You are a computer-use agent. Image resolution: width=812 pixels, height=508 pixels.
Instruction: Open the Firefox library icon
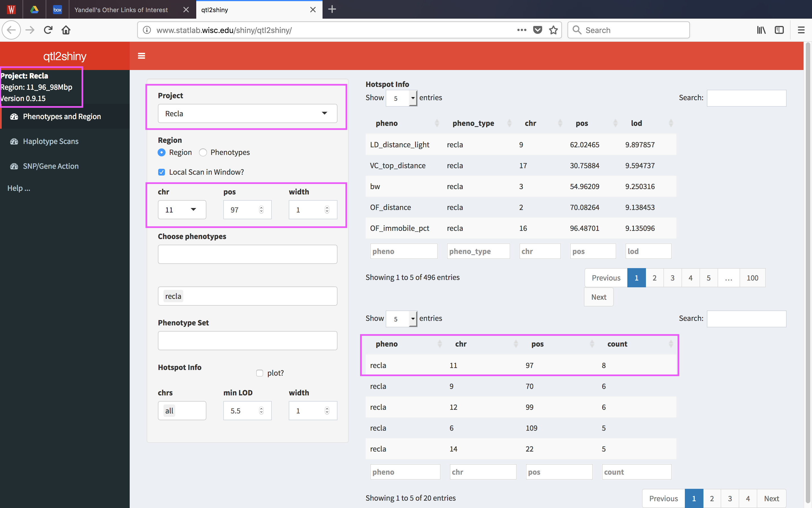tap(761, 30)
